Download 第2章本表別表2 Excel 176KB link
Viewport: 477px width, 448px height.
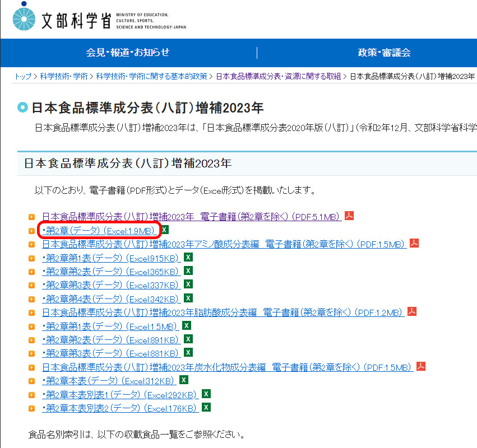120,408
